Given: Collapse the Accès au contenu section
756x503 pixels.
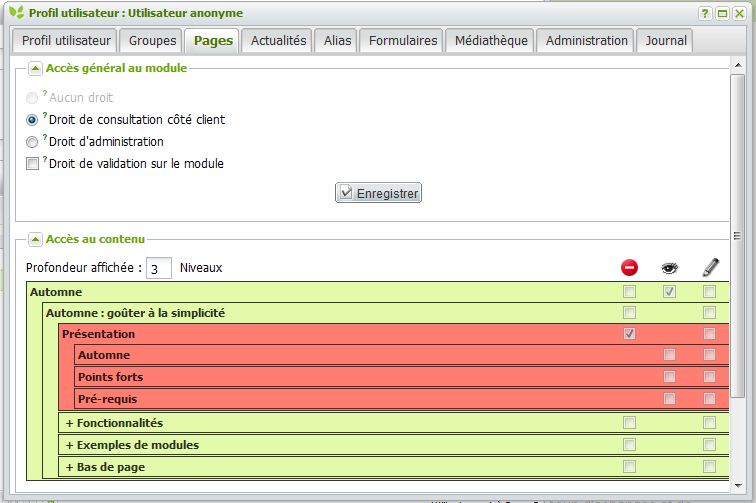Looking at the screenshot, I should 34,239.
